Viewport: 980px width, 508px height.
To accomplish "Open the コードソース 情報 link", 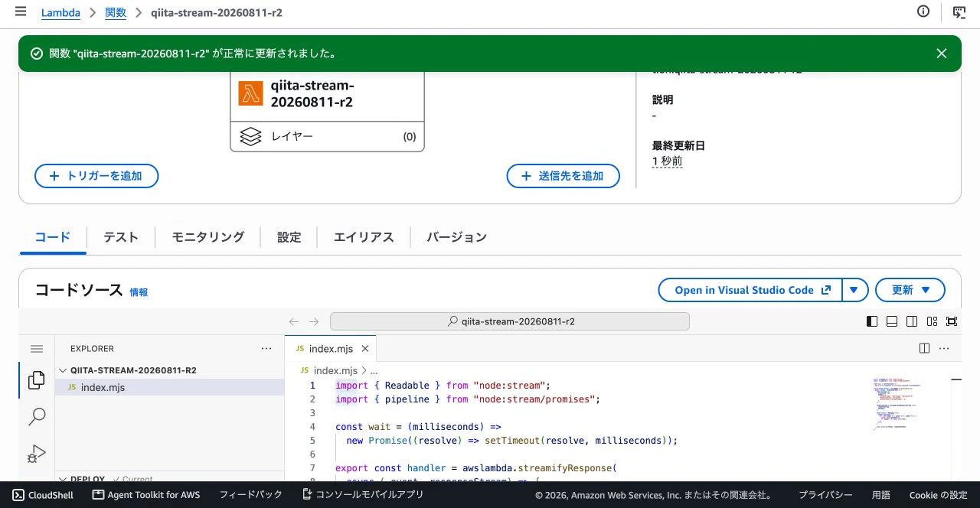I will 139,292.
